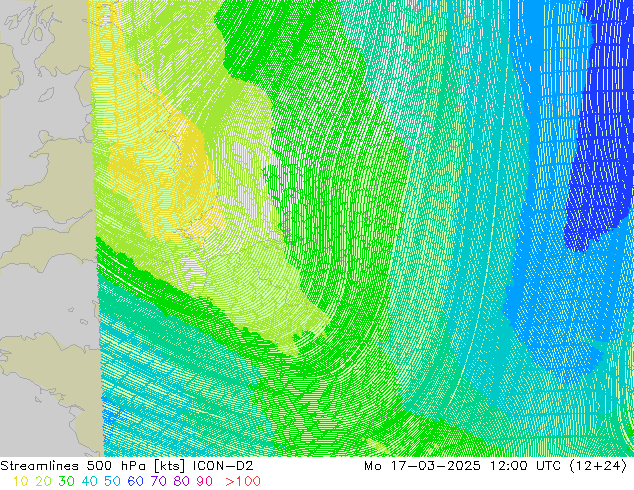The width and height of the screenshot is (634, 490).
Task: Click the legend value 30 in green
Action: [x=66, y=481]
